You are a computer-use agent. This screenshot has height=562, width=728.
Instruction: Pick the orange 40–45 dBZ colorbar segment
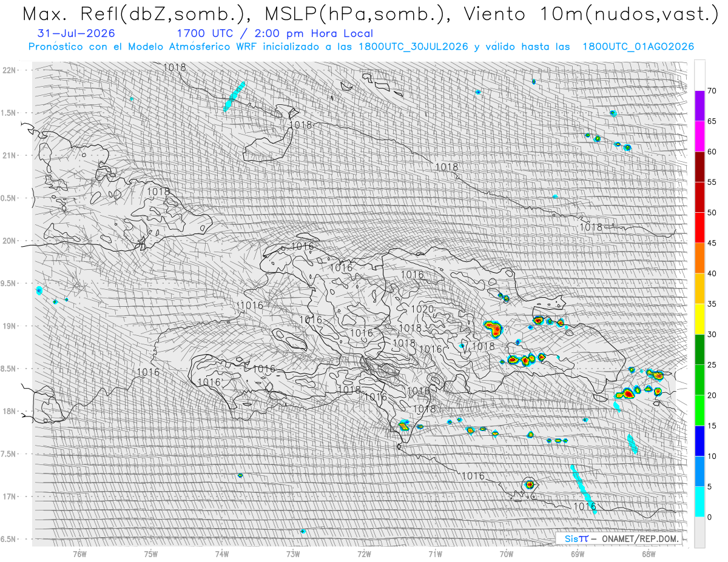[699, 258]
